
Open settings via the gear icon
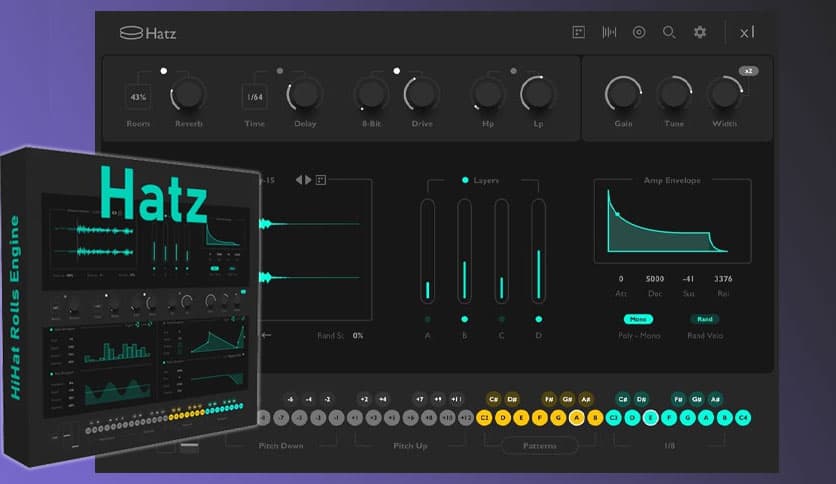(x=700, y=32)
